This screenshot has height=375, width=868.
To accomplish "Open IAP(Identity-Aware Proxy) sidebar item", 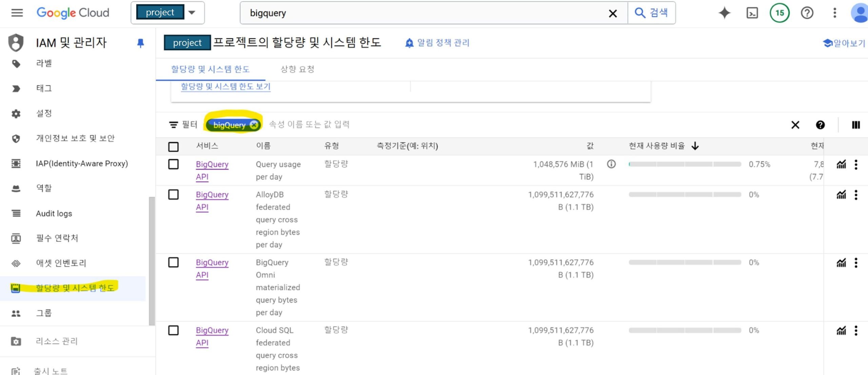I will (x=82, y=163).
